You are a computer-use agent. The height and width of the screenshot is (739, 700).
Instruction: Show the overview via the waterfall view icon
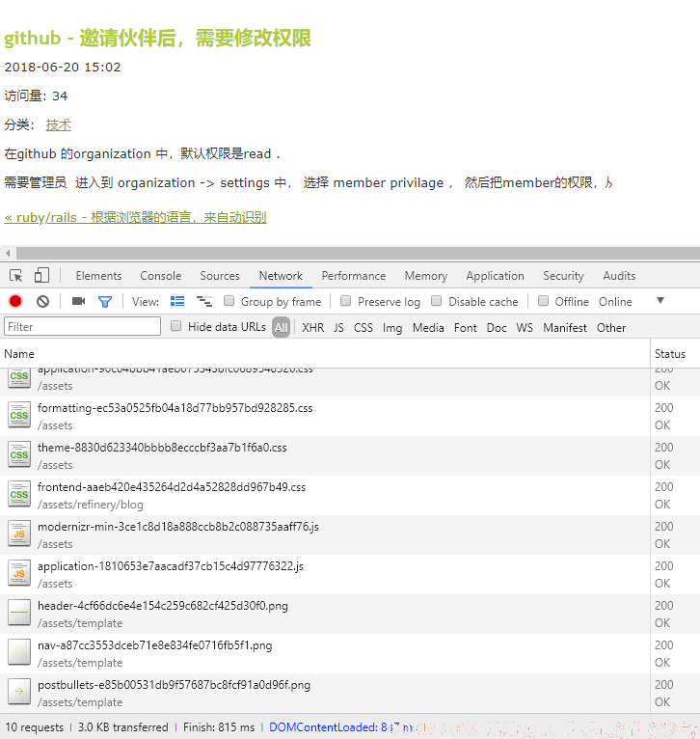pos(204,301)
